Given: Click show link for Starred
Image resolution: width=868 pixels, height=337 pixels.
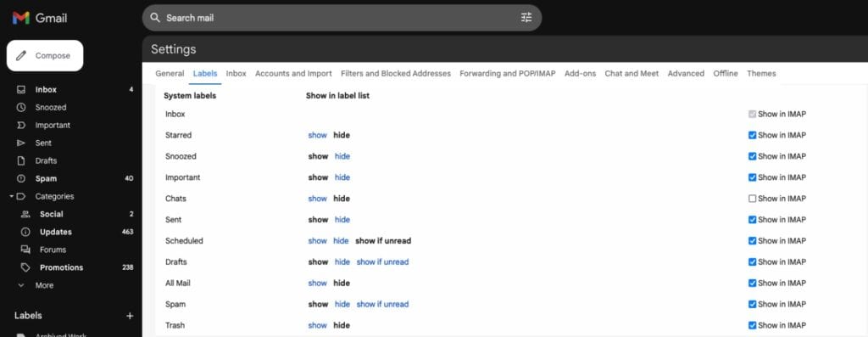Looking at the screenshot, I should click(318, 135).
